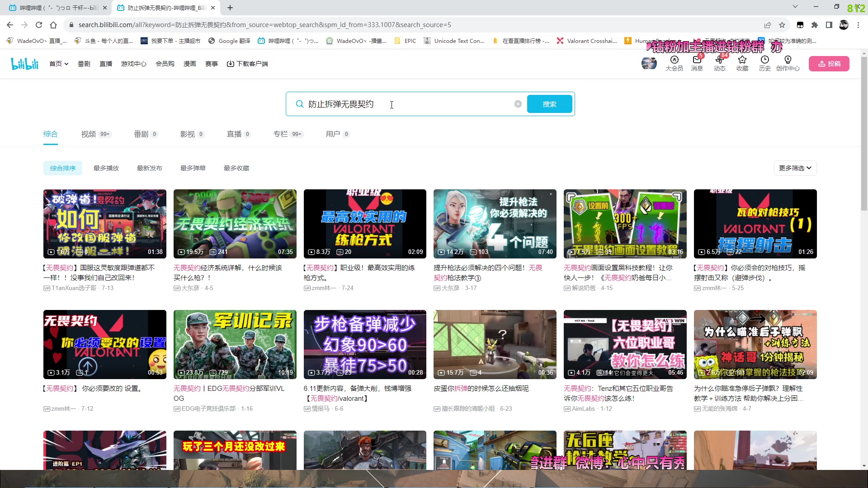Open the Google 翻译 bookmark

click(x=229, y=41)
